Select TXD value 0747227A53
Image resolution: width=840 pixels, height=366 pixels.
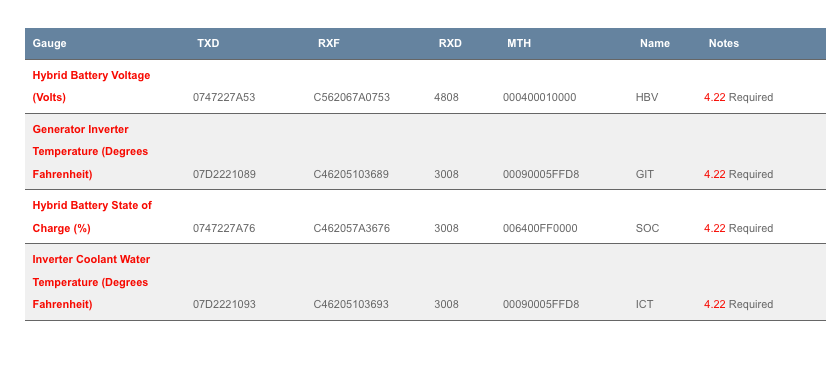click(224, 98)
